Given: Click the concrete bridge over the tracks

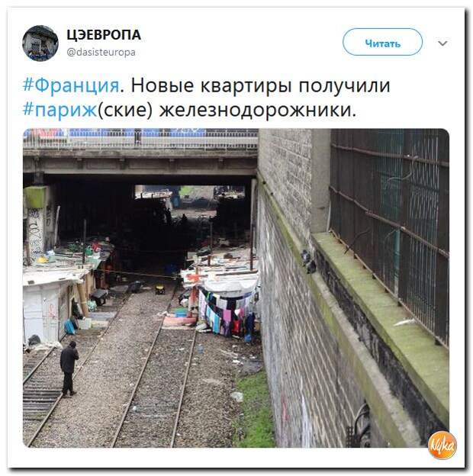Looking at the screenshot, I should point(140,155).
